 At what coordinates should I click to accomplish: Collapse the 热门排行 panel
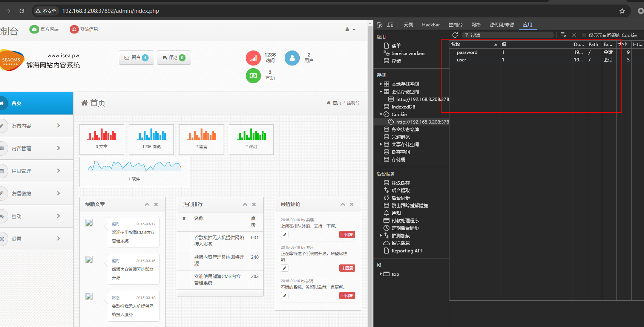(x=245, y=204)
